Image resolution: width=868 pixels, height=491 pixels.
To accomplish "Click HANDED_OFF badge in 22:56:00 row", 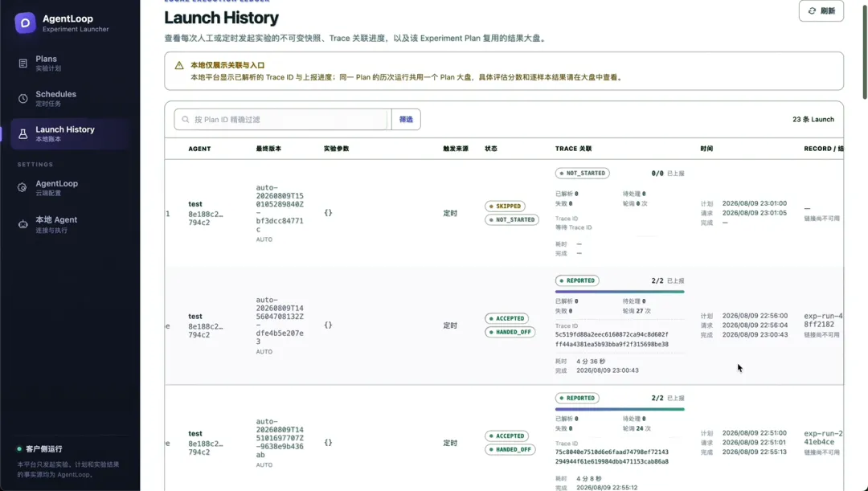I will (510, 332).
